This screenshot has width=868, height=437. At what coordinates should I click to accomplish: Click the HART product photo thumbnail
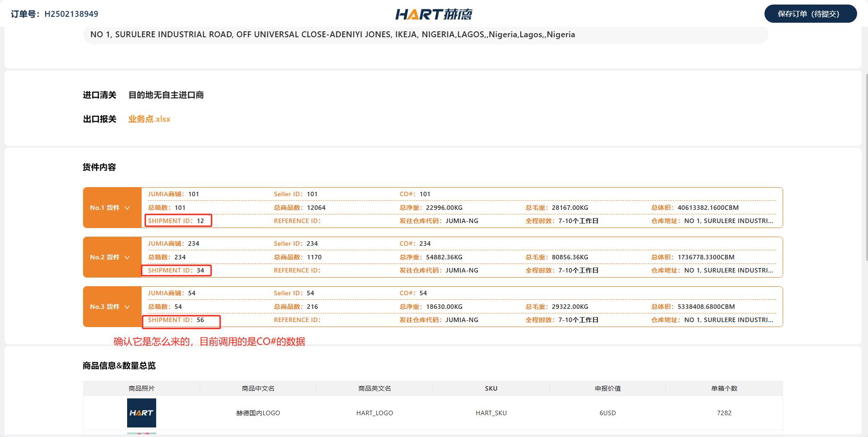pyautogui.click(x=142, y=412)
